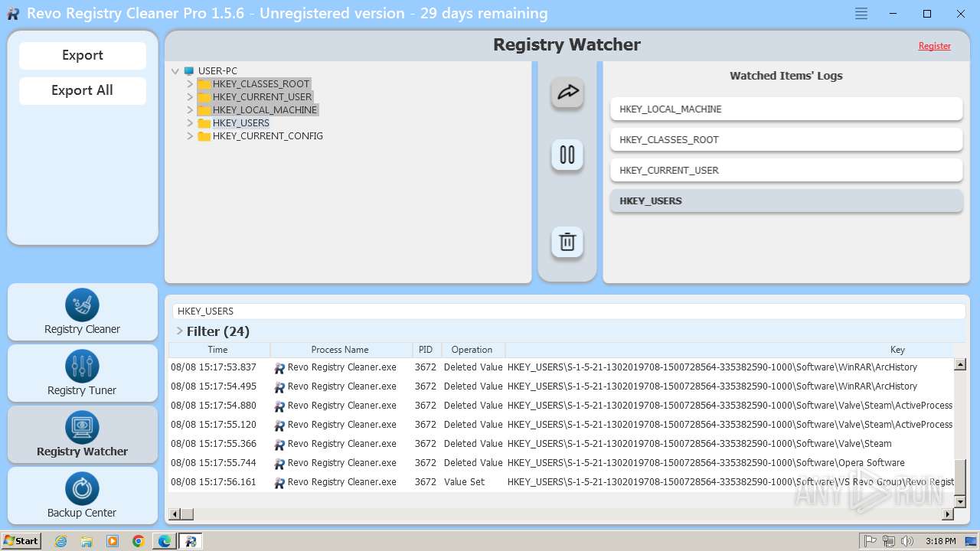This screenshot has width=980, height=551.
Task: Open the Windows Start menu
Action: pos(21,541)
